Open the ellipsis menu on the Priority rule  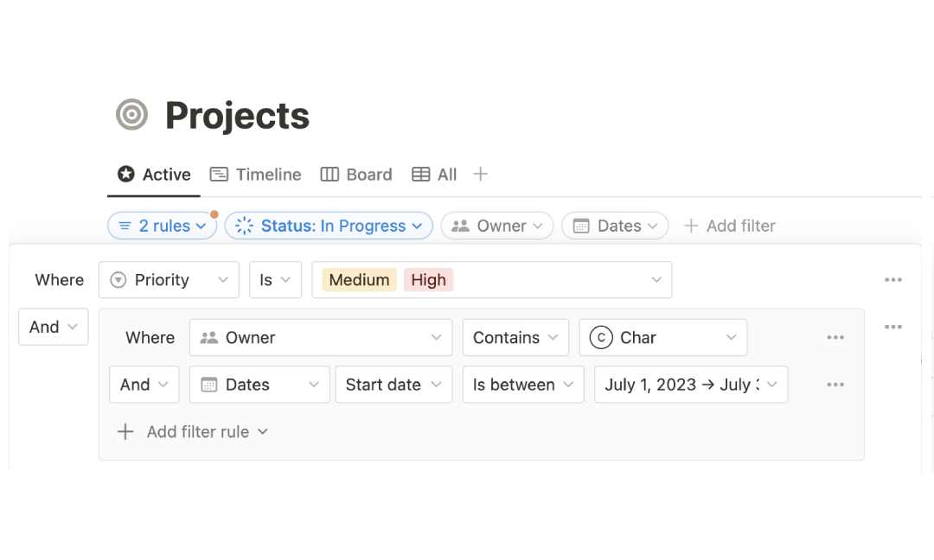893,279
